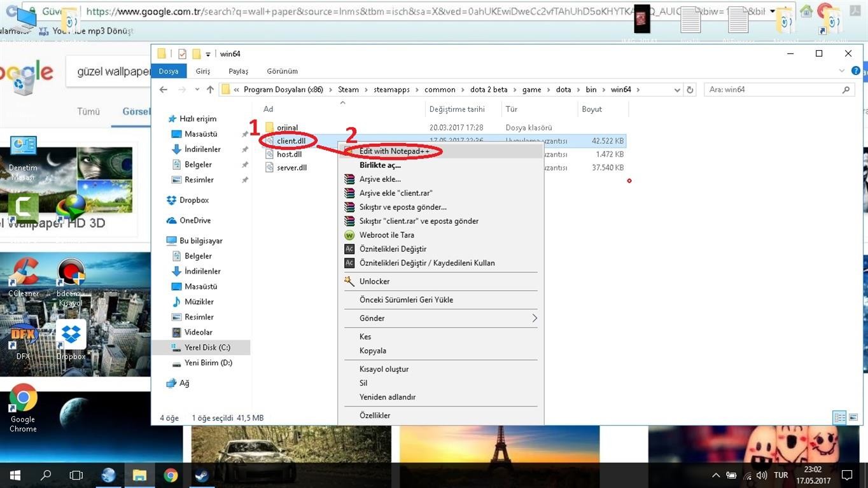The height and width of the screenshot is (488, 868).
Task: Go back in File Explorer
Action: (164, 90)
